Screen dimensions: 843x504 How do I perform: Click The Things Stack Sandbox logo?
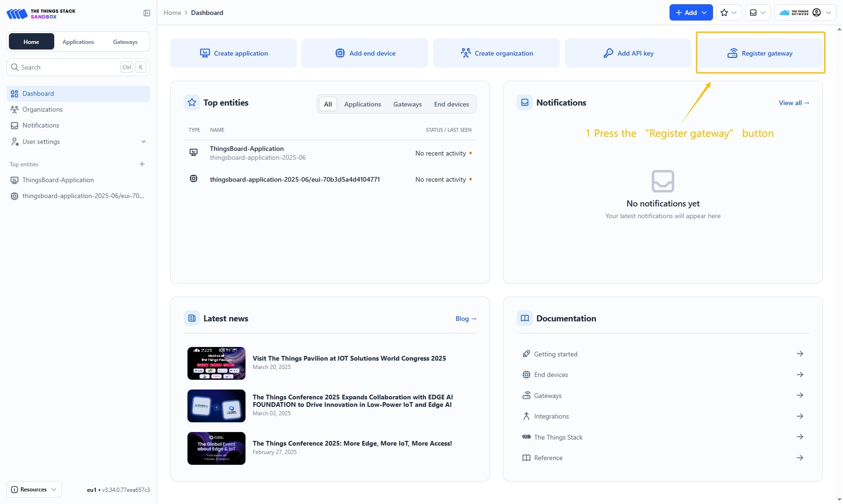(x=41, y=14)
